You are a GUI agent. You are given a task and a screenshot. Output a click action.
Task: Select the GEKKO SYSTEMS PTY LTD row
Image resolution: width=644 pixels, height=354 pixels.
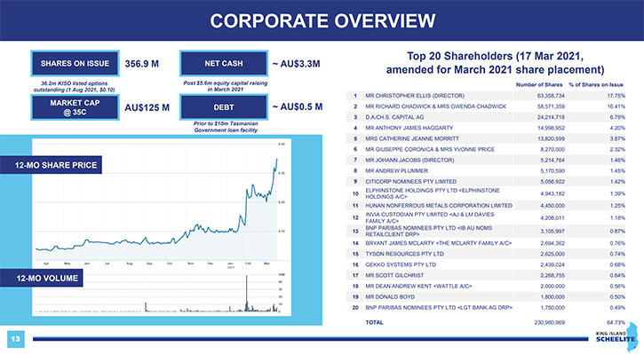pos(486,264)
